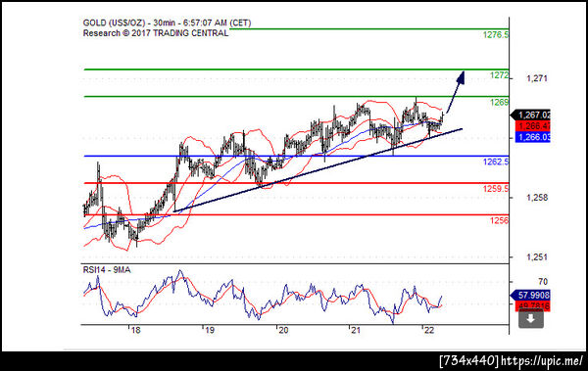Click the 57.9908 RSI value tag
Screen dimensions: 588x371
point(530,296)
